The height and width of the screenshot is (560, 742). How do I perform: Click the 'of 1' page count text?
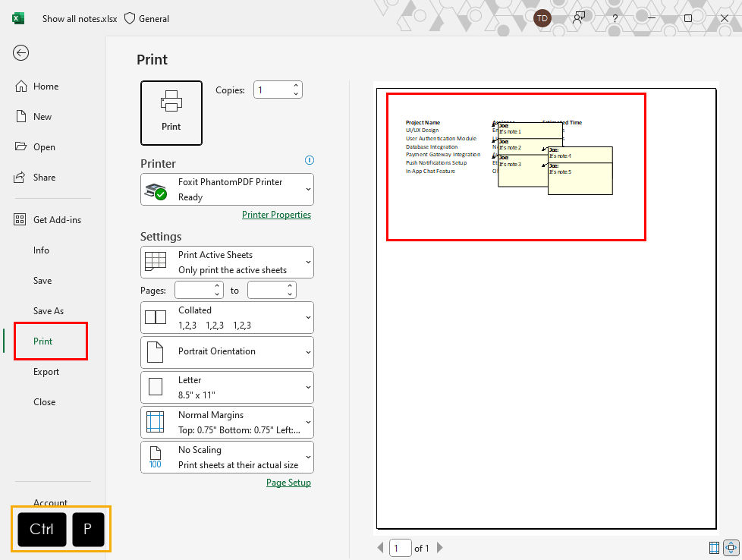click(422, 548)
